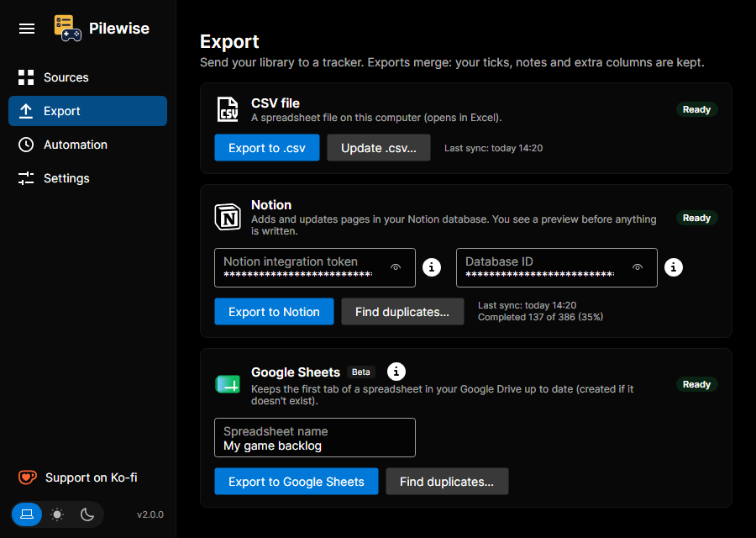The width and height of the screenshot is (756, 538).
Task: Click the Google Sheets icon
Action: tap(228, 384)
